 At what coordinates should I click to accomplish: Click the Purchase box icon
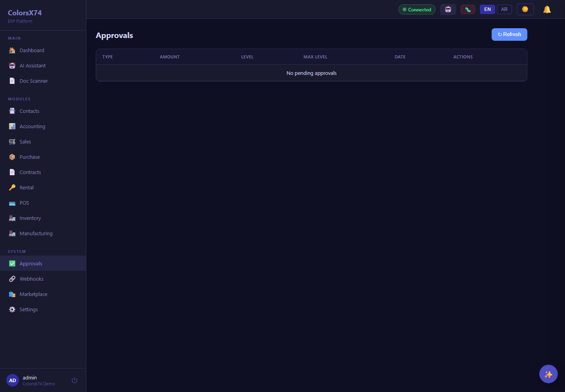[12, 157]
